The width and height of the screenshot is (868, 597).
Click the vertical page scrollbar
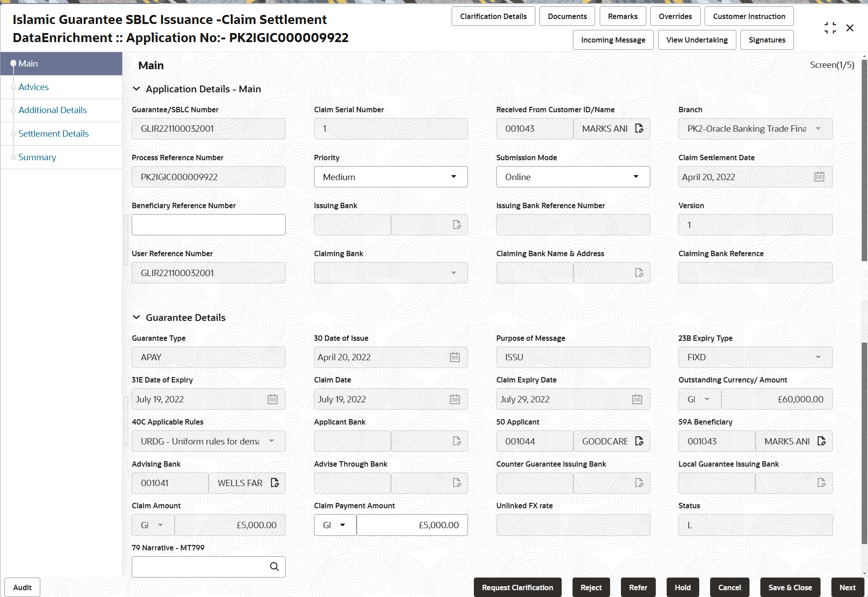[x=864, y=161]
